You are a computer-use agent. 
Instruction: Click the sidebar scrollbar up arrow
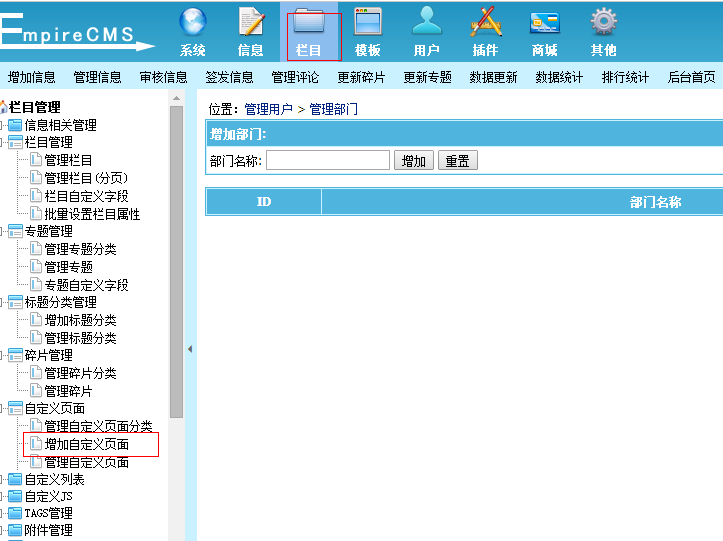point(176,98)
